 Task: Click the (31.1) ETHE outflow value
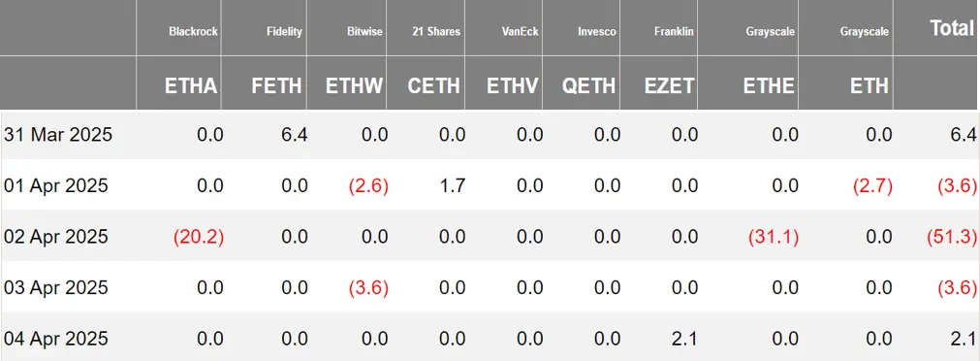coord(774,237)
